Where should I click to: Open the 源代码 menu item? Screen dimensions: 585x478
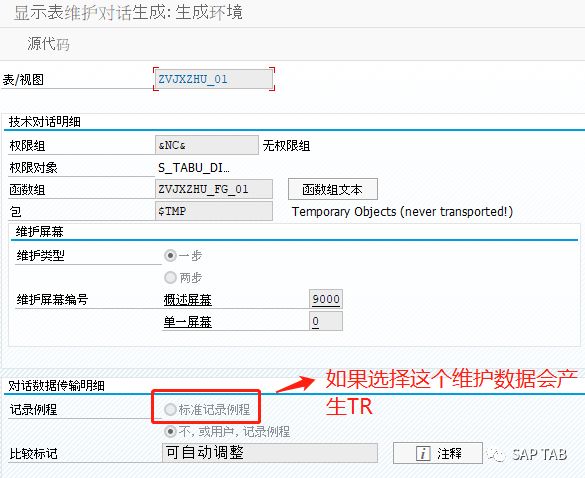[x=48, y=44]
